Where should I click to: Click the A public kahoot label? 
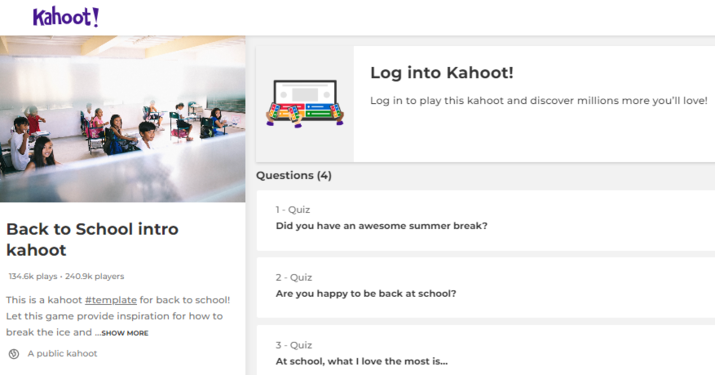pos(62,354)
